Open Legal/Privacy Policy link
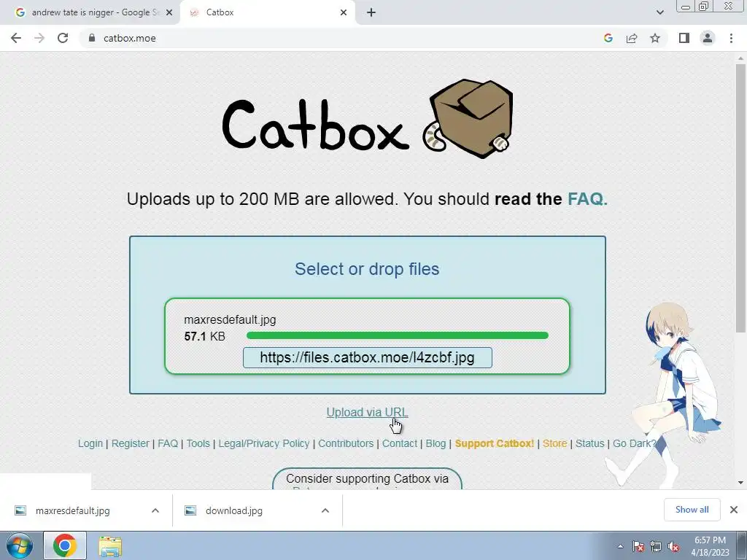Image resolution: width=747 pixels, height=560 pixels. click(x=264, y=443)
